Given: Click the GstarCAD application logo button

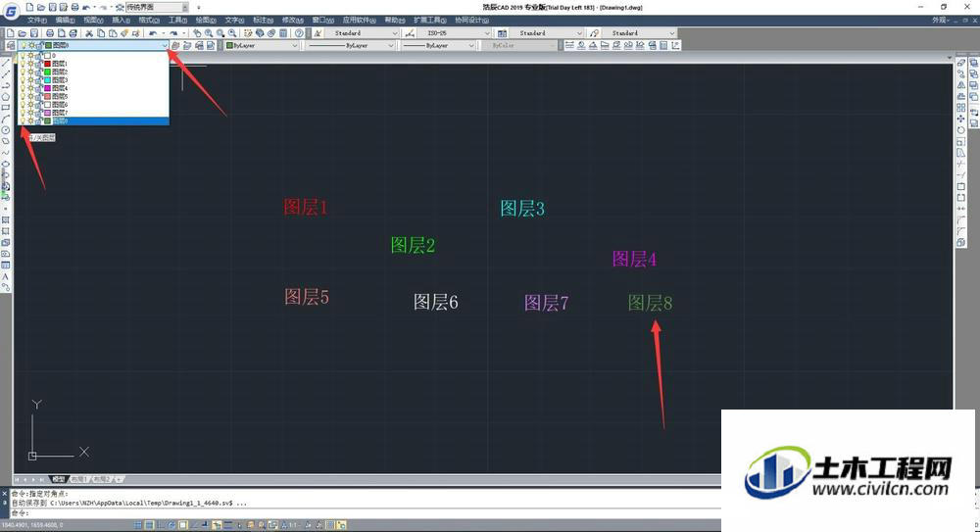Looking at the screenshot, I should click(11, 11).
